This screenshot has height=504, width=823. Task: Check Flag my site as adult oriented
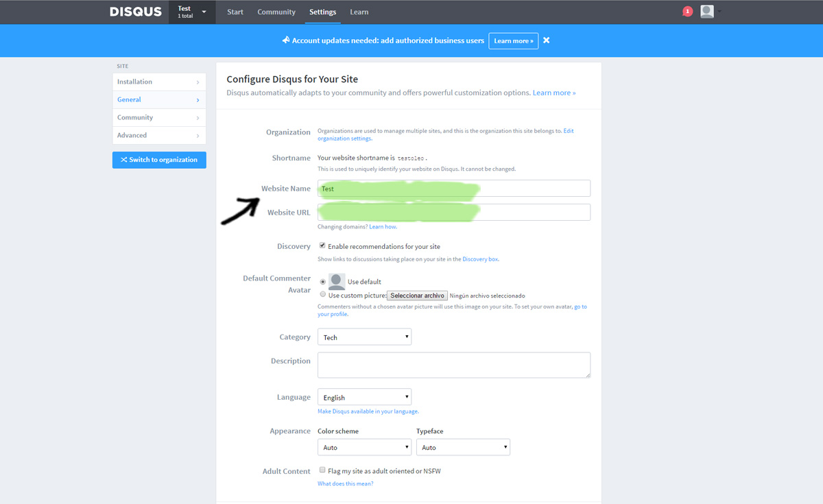coord(322,470)
